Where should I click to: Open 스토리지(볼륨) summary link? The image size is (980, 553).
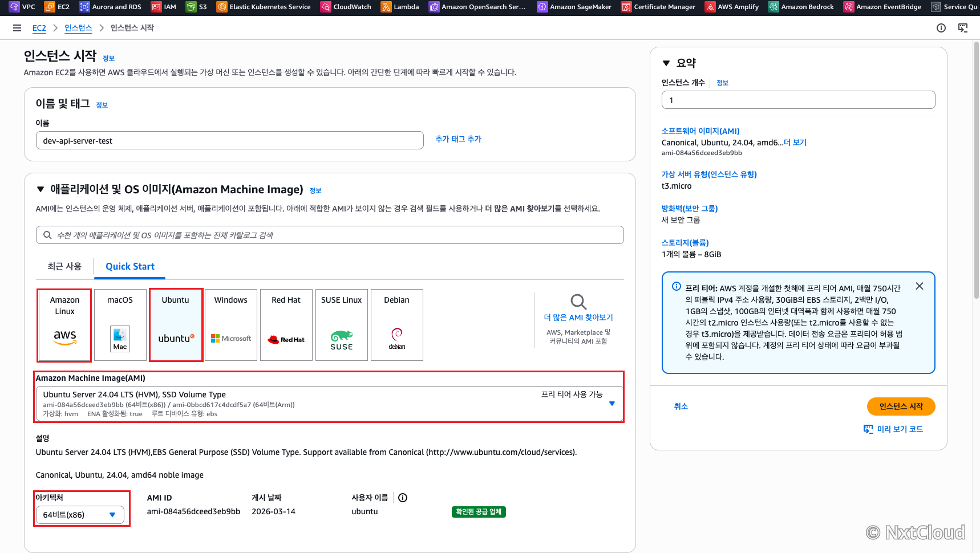685,243
